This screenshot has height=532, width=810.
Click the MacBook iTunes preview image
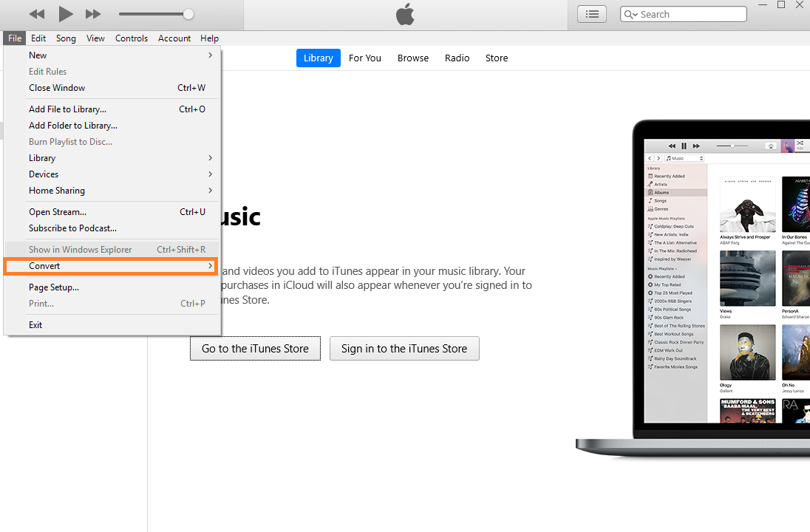pyautogui.click(x=693, y=288)
